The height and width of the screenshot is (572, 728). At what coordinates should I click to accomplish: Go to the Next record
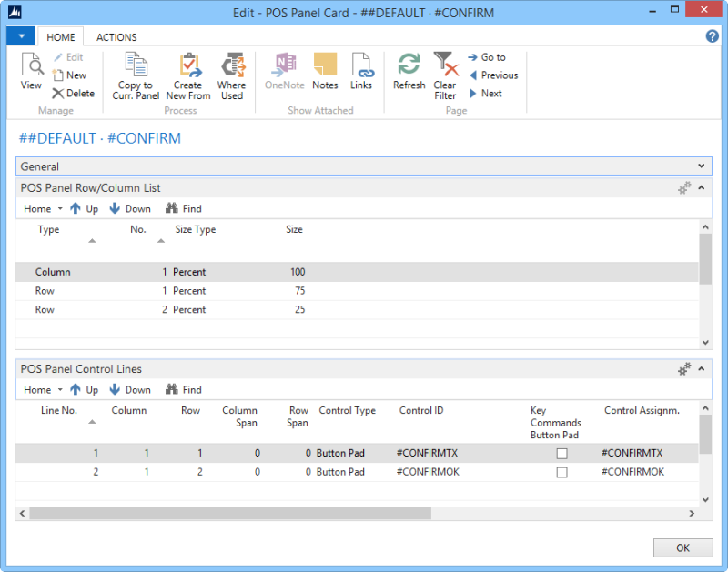point(486,94)
